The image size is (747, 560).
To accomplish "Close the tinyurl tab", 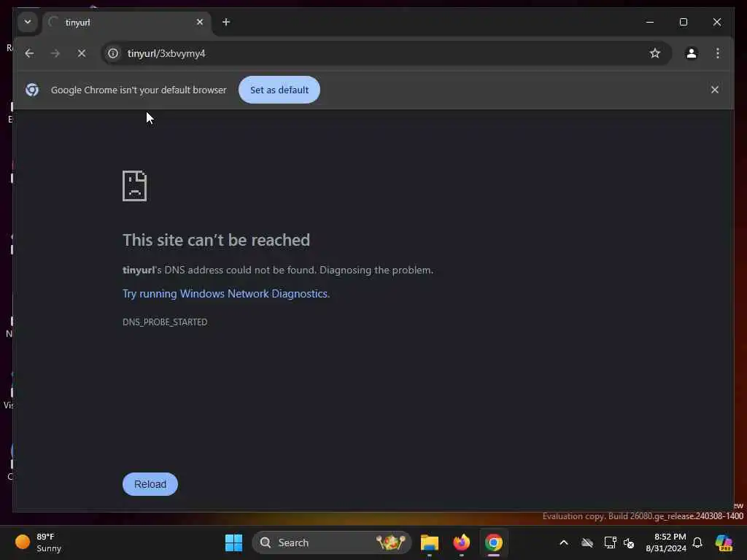I will [x=200, y=22].
